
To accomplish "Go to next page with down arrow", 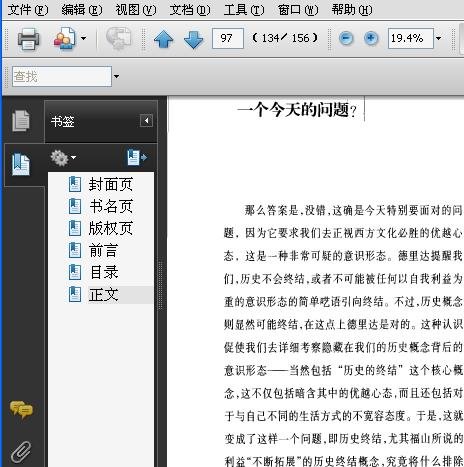I will point(194,39).
